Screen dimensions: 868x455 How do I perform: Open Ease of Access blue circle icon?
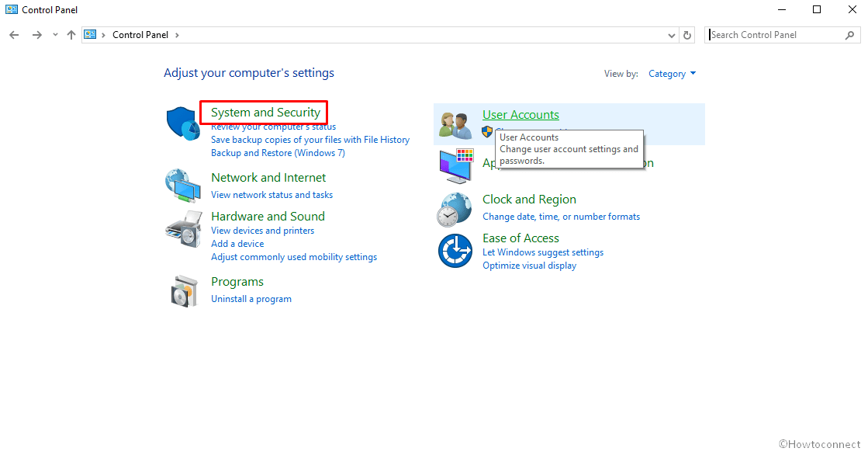click(455, 251)
